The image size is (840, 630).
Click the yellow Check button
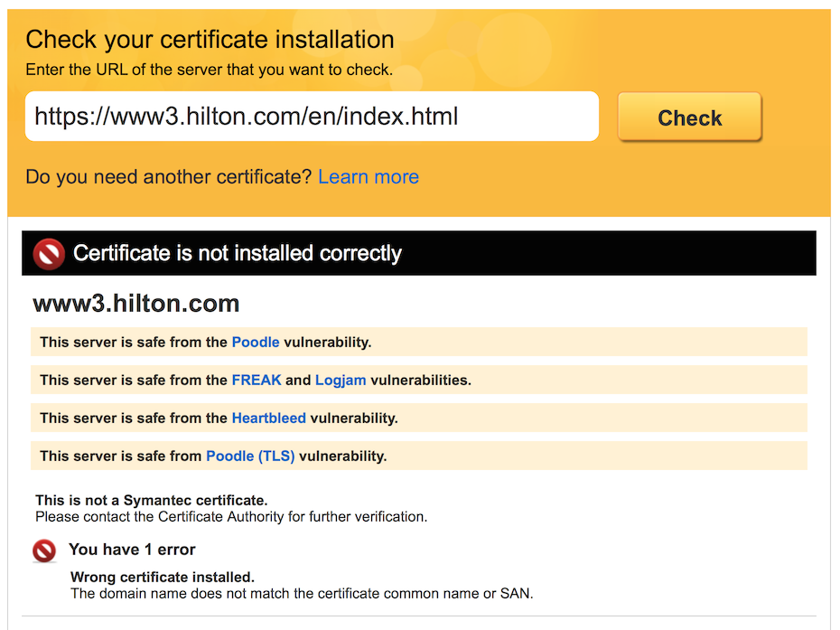tap(689, 117)
